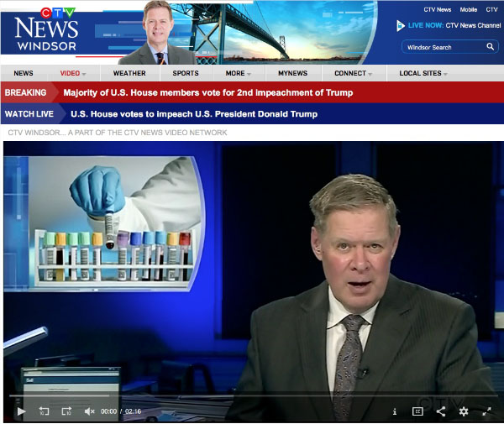
Task: Skip forward ten seconds in video
Action: pyautogui.click(x=67, y=411)
